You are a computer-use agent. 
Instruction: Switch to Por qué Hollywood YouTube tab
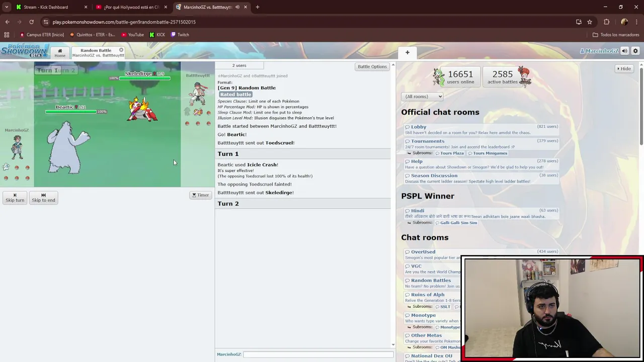[131, 7]
